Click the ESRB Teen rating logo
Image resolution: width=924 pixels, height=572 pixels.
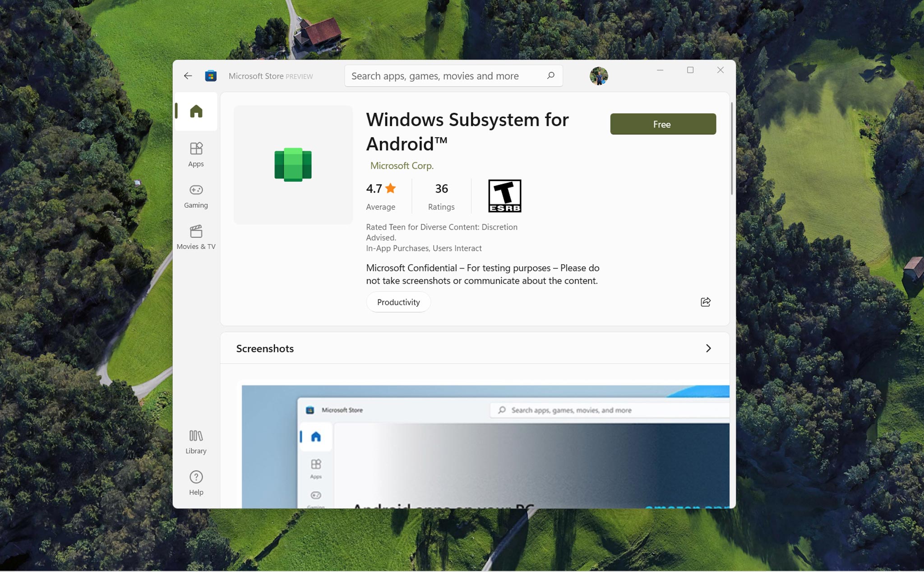pos(505,195)
